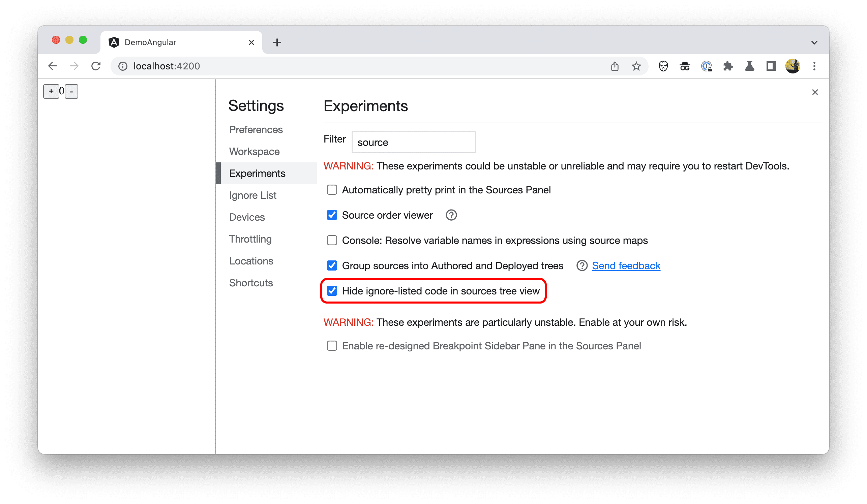Click the Filter input field

[x=412, y=142]
